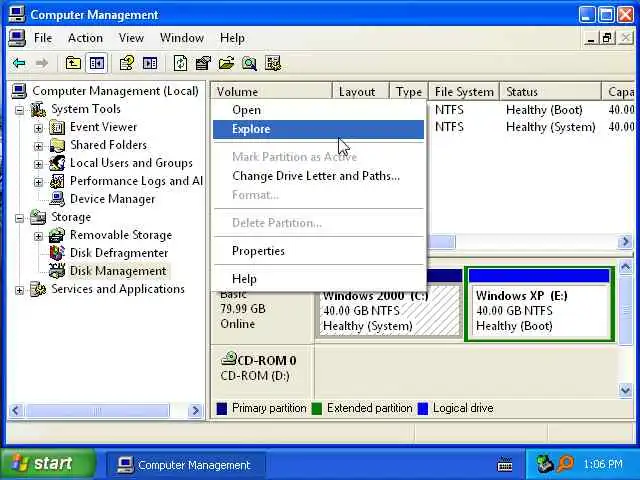The height and width of the screenshot is (480, 640).
Task: Collapse the Storage node
Action: (19, 218)
